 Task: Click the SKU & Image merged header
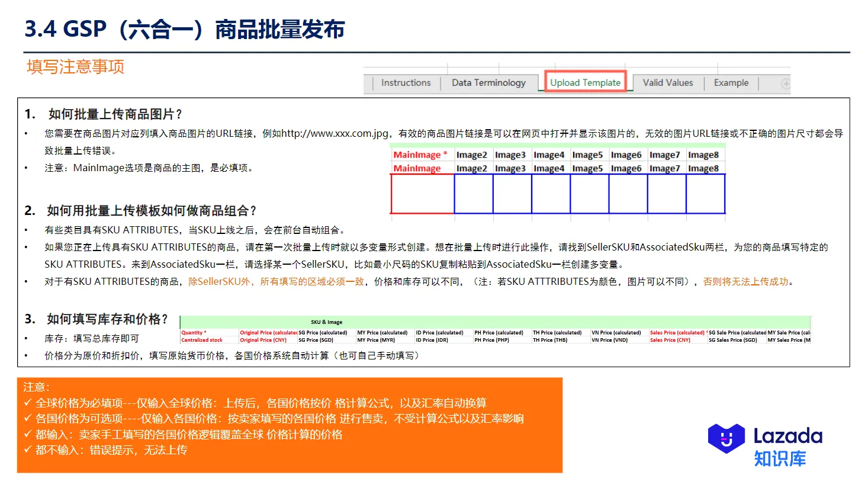point(326,322)
